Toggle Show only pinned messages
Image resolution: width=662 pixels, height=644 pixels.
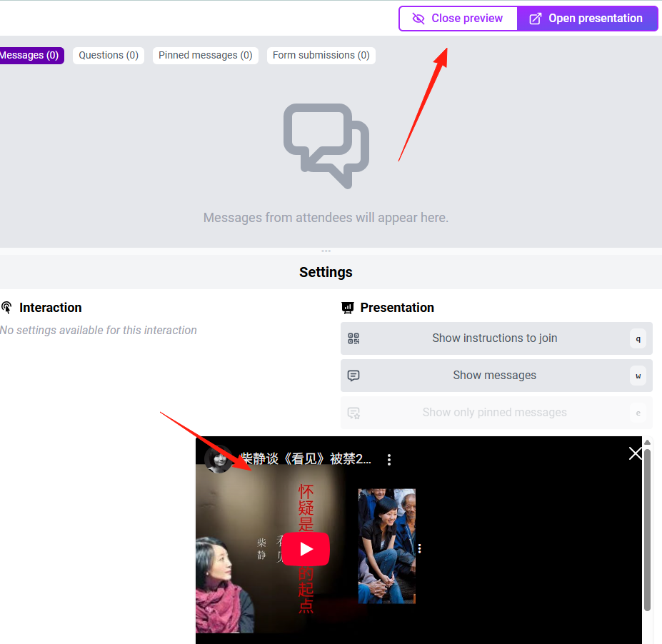[496, 413]
